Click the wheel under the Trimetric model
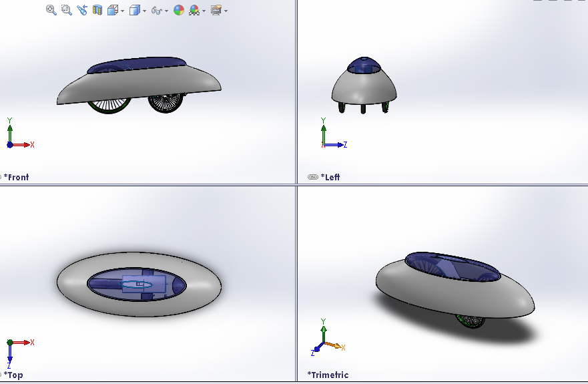Image resolution: width=588 pixels, height=384 pixels. point(471,321)
